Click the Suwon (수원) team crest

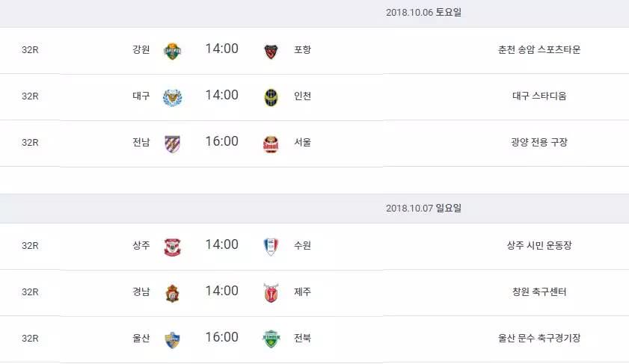[271, 247]
